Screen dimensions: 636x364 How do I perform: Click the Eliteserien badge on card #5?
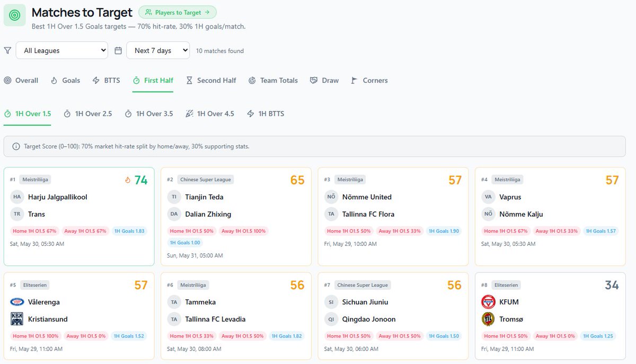pyautogui.click(x=34, y=285)
